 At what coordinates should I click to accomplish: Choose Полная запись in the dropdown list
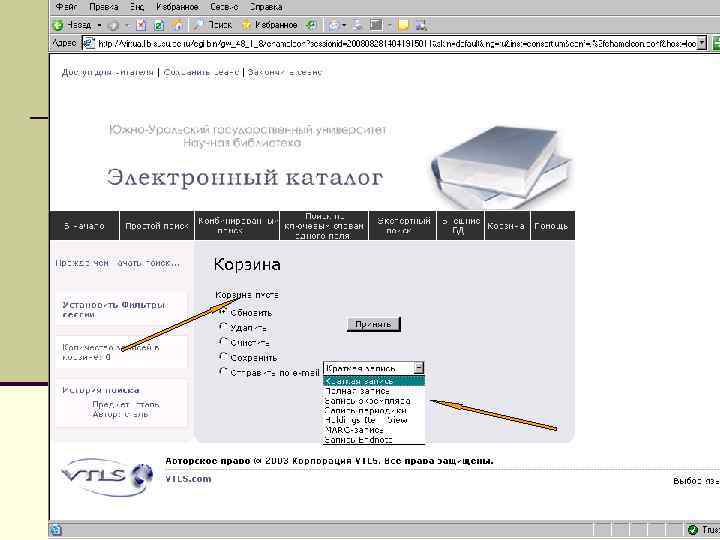pos(374,391)
